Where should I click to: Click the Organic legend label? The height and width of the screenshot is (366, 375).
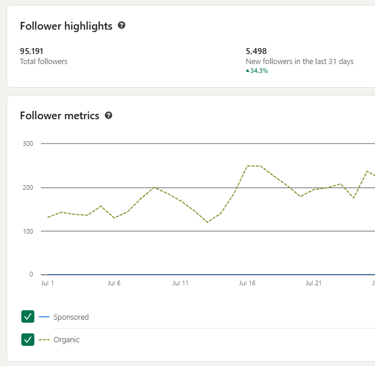click(66, 340)
